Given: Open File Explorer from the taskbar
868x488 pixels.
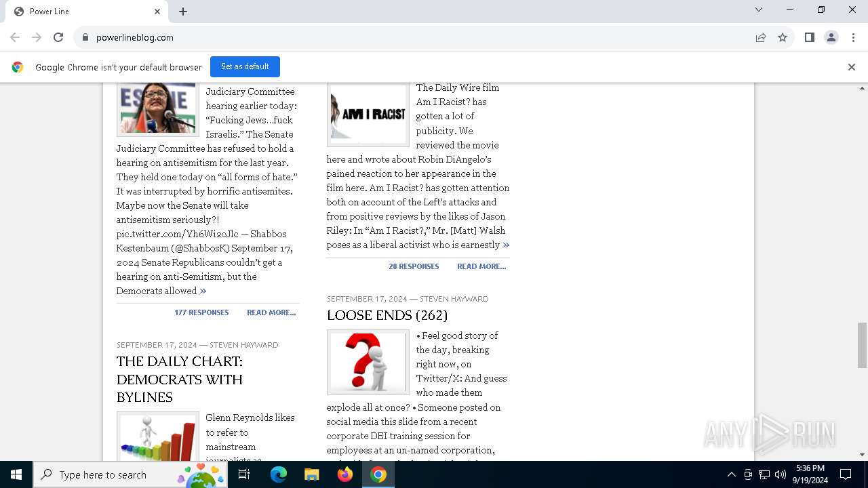Looking at the screenshot, I should click(312, 474).
